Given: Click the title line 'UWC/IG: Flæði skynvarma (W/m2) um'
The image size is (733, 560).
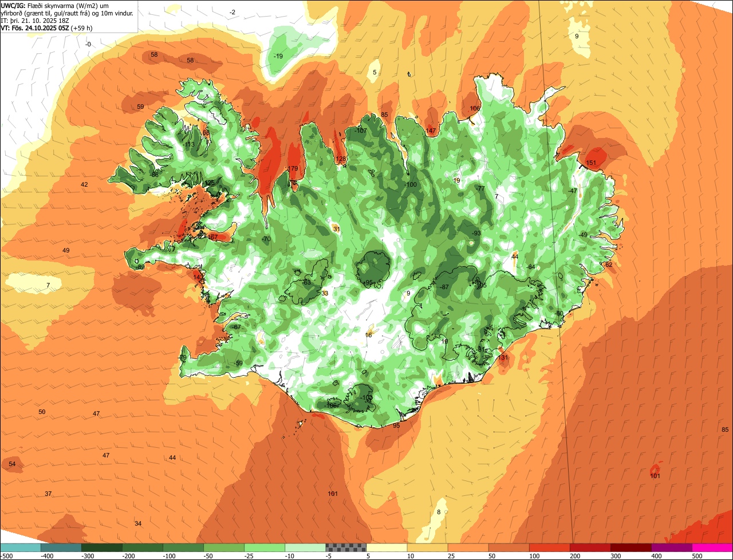Looking at the screenshot, I should pos(55,5).
